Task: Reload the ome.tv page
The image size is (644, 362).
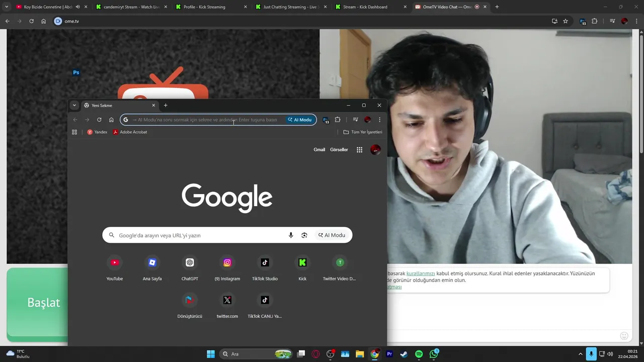Action: click(x=31, y=21)
